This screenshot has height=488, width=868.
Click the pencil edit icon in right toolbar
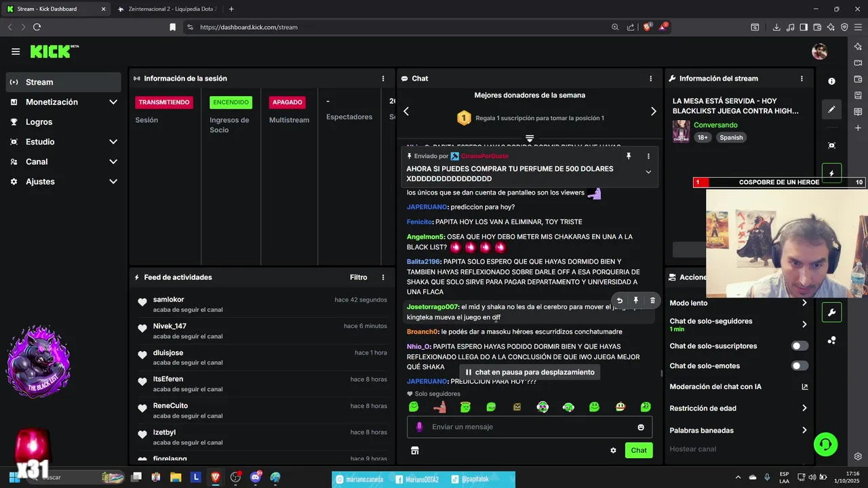pyautogui.click(x=831, y=109)
